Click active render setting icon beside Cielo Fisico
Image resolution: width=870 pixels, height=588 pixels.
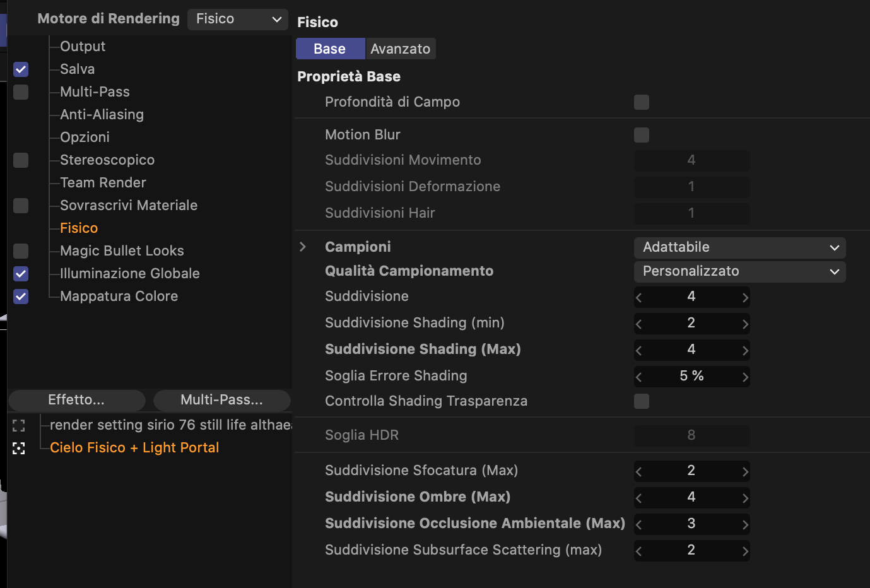tap(19, 448)
